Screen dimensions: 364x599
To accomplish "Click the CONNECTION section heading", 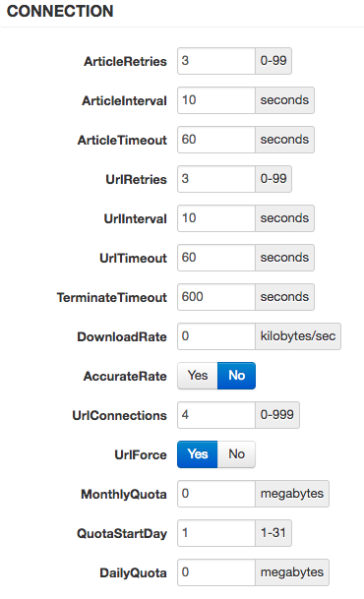I will 60,11.
